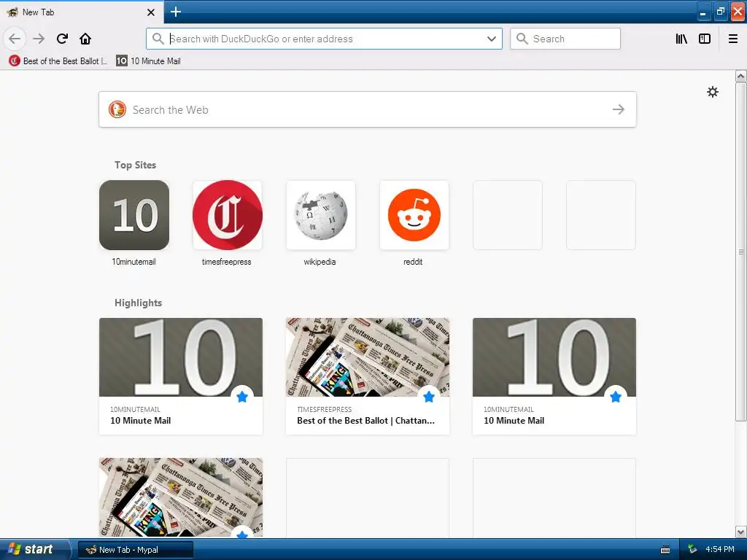Submit web search with arrow button
Image resolution: width=747 pixels, height=560 pixels.
(x=619, y=109)
